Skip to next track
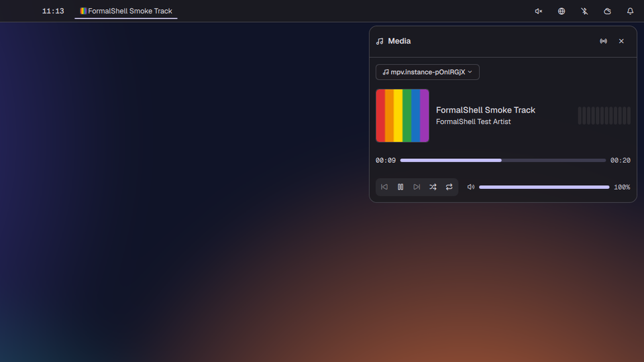The image size is (644, 362). 417,187
